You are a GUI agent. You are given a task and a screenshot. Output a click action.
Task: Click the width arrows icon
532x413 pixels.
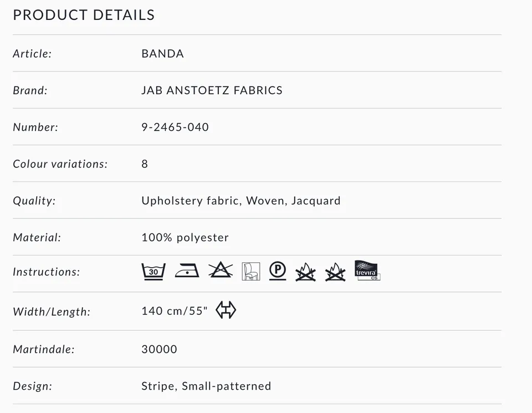tap(226, 310)
